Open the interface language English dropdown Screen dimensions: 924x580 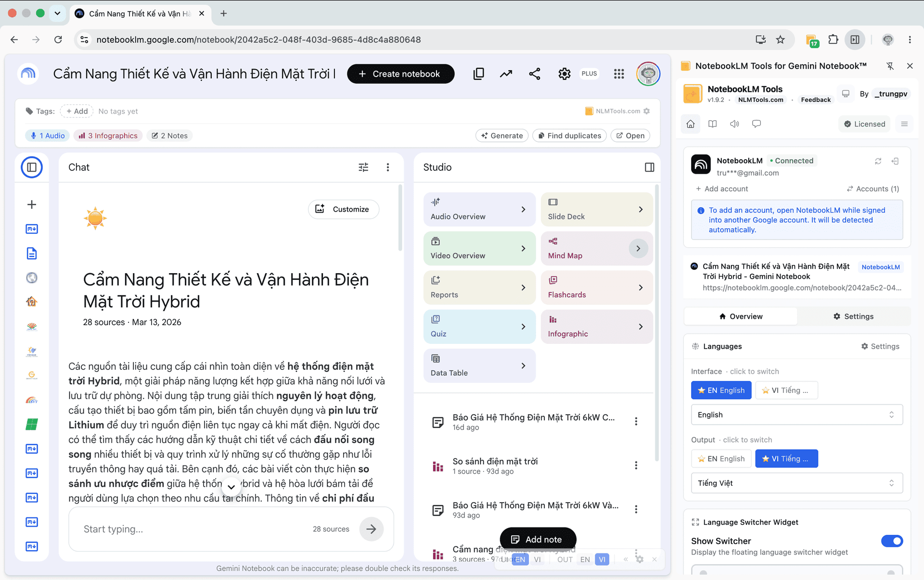point(797,415)
